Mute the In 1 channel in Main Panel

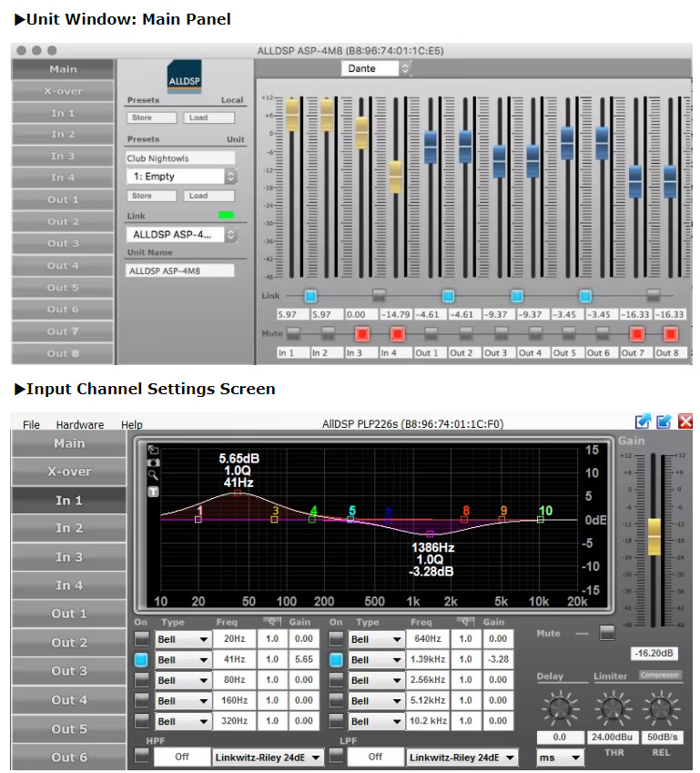point(293,334)
